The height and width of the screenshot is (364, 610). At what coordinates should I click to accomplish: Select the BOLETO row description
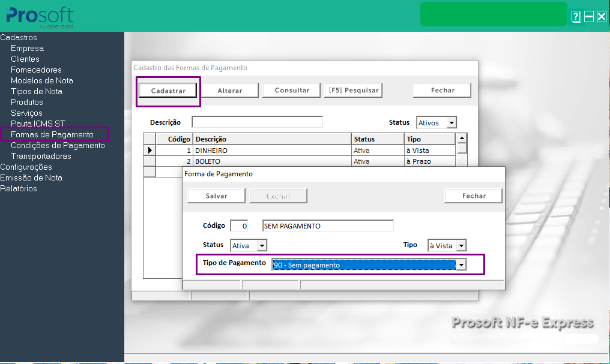(272, 161)
